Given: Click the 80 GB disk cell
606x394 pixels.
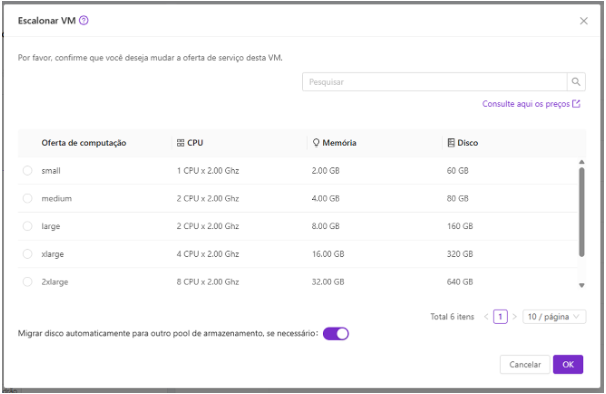Looking at the screenshot, I should [x=458, y=198].
